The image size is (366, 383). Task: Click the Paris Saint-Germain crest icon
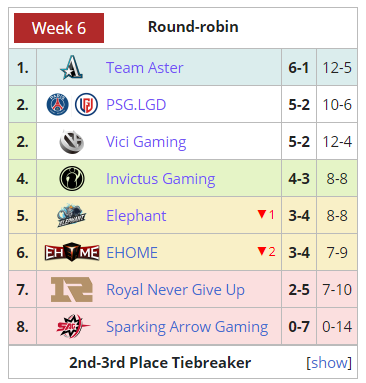click(58, 104)
